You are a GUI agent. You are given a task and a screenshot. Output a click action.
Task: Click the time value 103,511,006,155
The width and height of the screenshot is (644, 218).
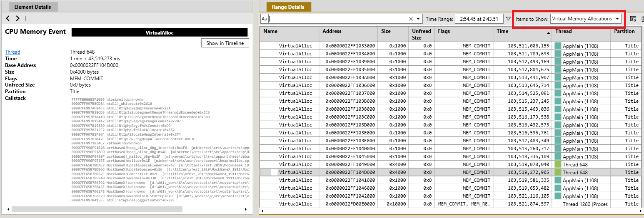(x=528, y=46)
